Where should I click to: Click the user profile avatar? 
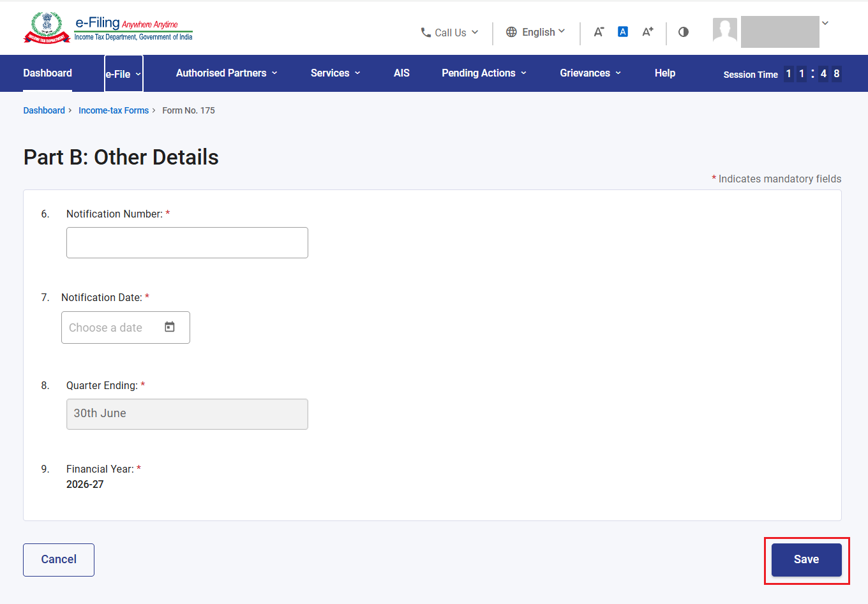coord(725,30)
